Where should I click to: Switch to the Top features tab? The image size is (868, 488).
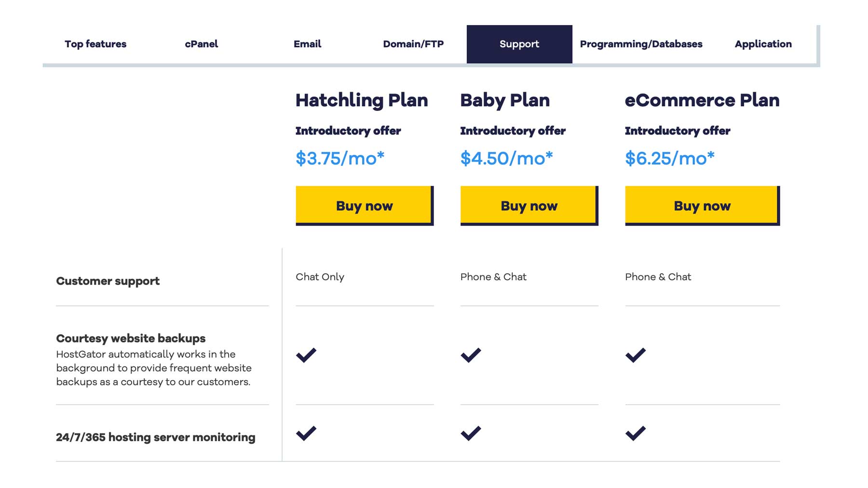[95, 44]
